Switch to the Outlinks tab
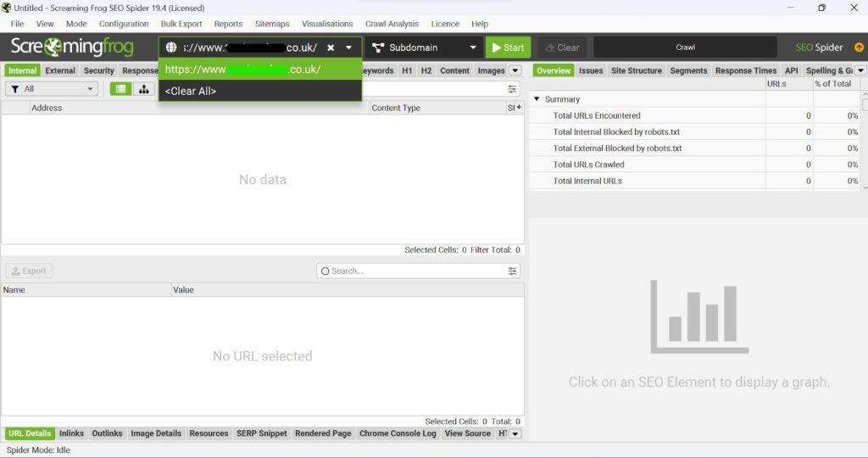The image size is (868, 458). [x=107, y=433]
